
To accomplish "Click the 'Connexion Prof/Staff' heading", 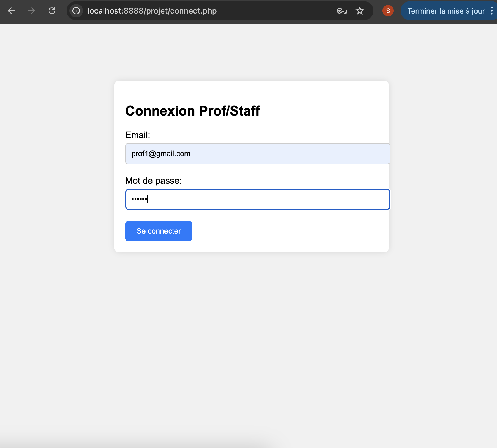I will point(193,110).
